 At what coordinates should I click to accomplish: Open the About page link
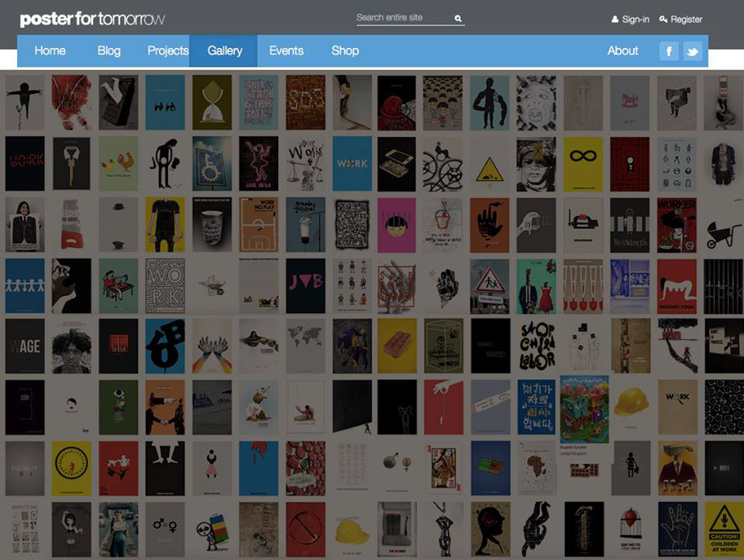click(x=622, y=51)
